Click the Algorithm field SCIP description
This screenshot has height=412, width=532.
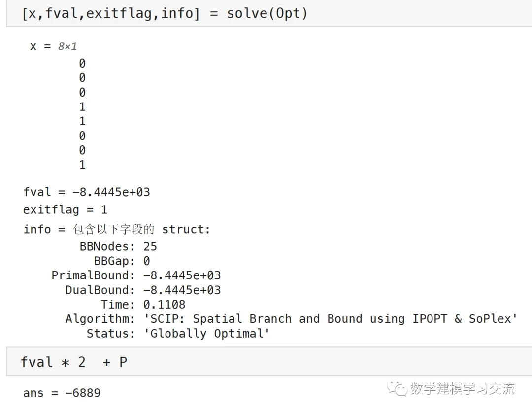click(x=330, y=319)
